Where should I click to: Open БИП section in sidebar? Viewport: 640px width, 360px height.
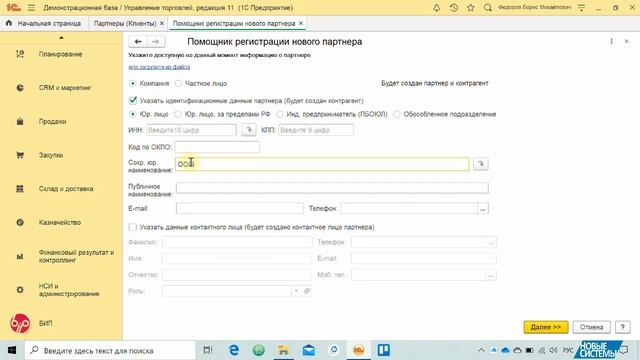point(45,323)
